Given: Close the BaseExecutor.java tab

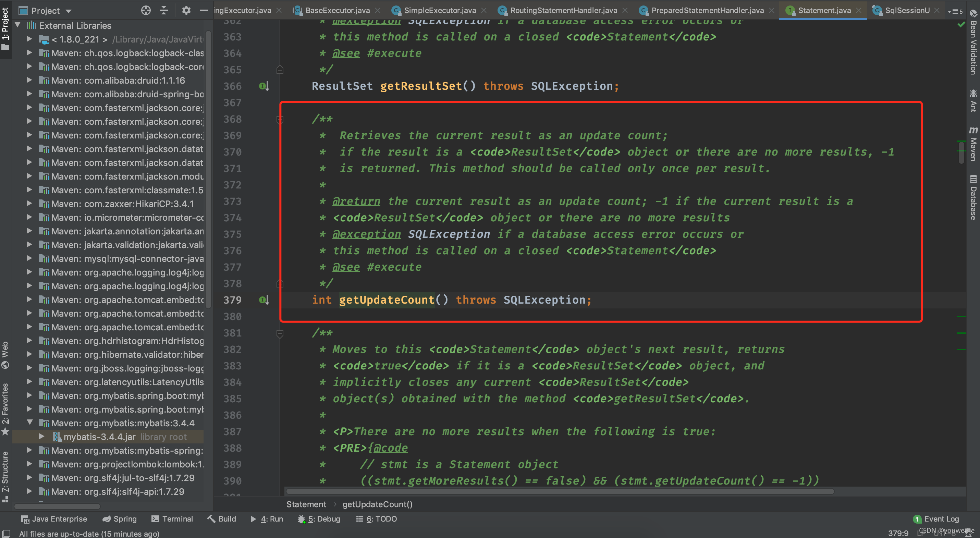Looking at the screenshot, I should tap(377, 10).
